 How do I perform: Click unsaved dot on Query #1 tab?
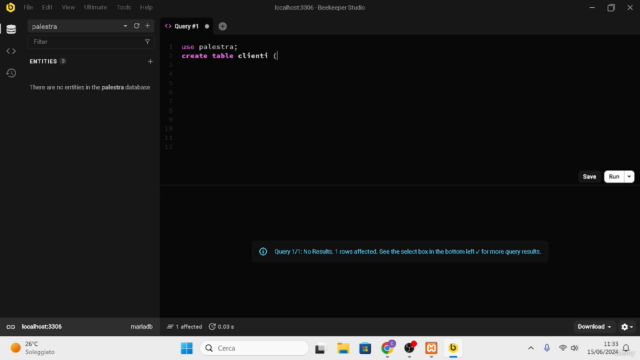[x=207, y=26]
